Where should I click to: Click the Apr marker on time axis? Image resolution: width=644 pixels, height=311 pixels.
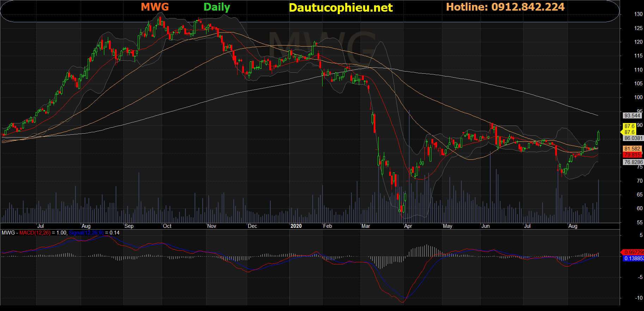pos(408,226)
